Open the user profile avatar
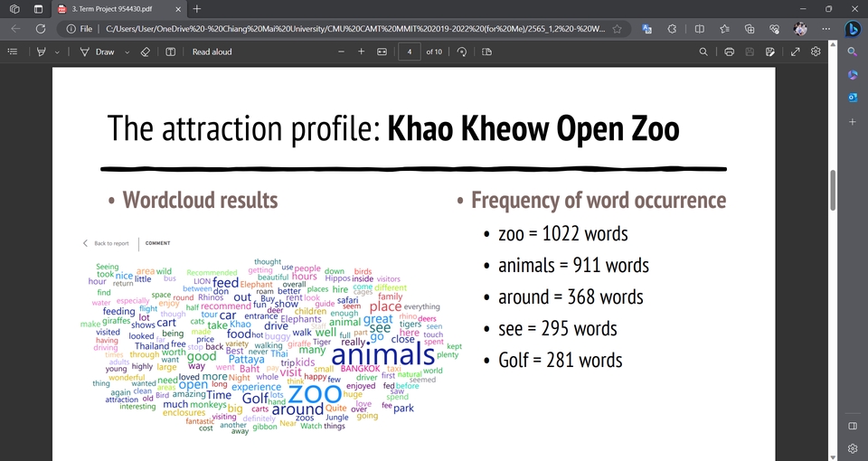Screen dimensions: 868x461 pos(800,29)
